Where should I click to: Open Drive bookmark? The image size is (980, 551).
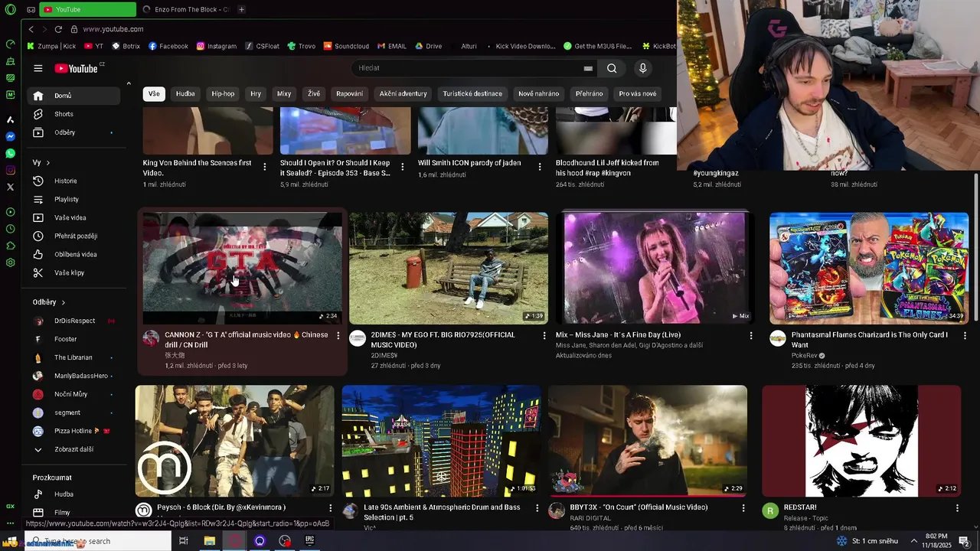(428, 46)
